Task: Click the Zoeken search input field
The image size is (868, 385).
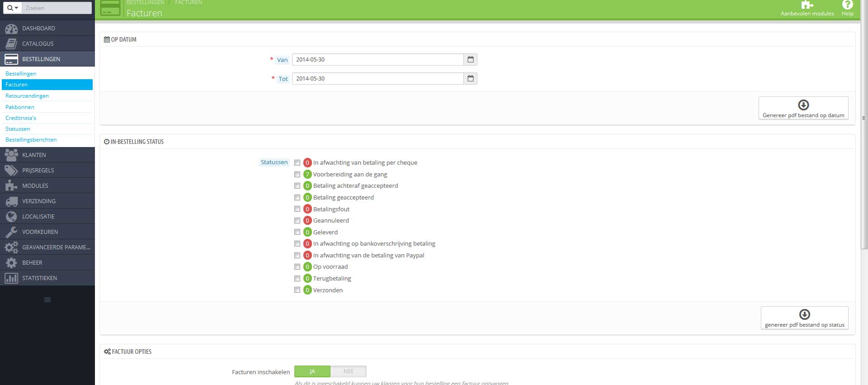Action: point(57,8)
